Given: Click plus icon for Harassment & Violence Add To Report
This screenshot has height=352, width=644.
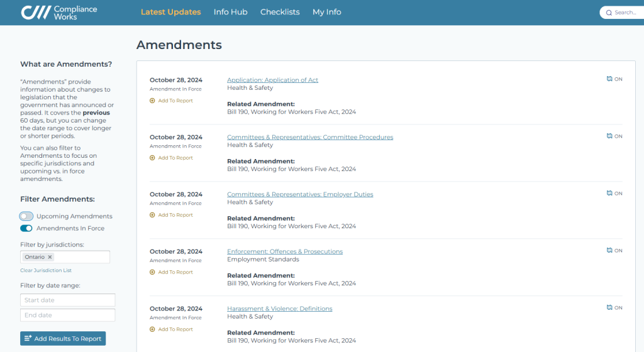Looking at the screenshot, I should 152,329.
